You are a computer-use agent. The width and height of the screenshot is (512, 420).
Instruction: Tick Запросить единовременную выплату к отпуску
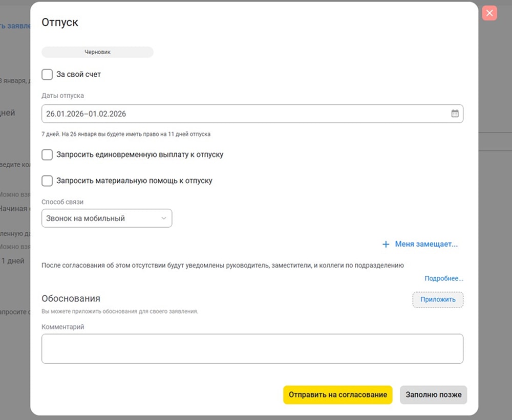click(47, 154)
